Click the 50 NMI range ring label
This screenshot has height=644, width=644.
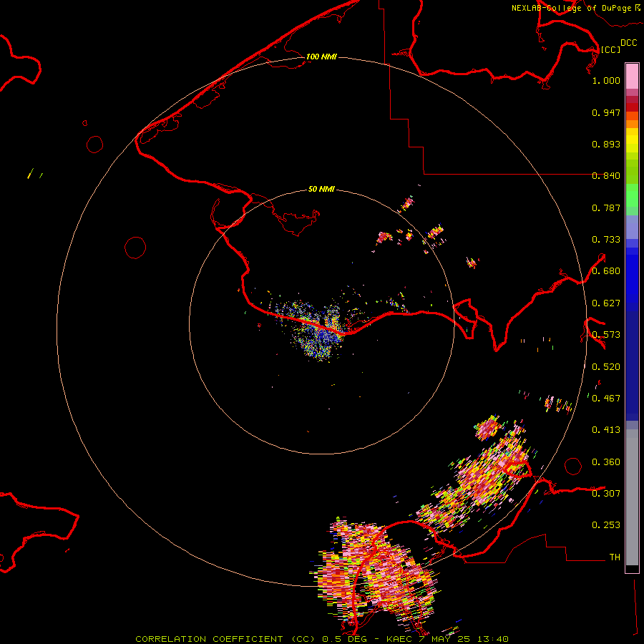point(321,189)
